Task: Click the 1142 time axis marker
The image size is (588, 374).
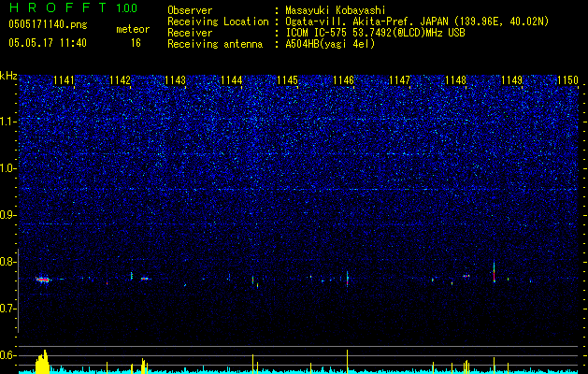Action: 120,80
